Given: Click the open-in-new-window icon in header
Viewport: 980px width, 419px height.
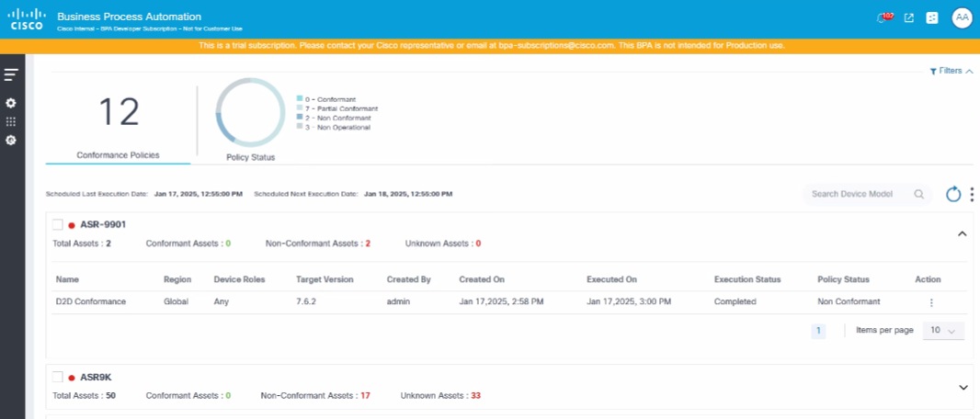Looking at the screenshot, I should (x=909, y=18).
